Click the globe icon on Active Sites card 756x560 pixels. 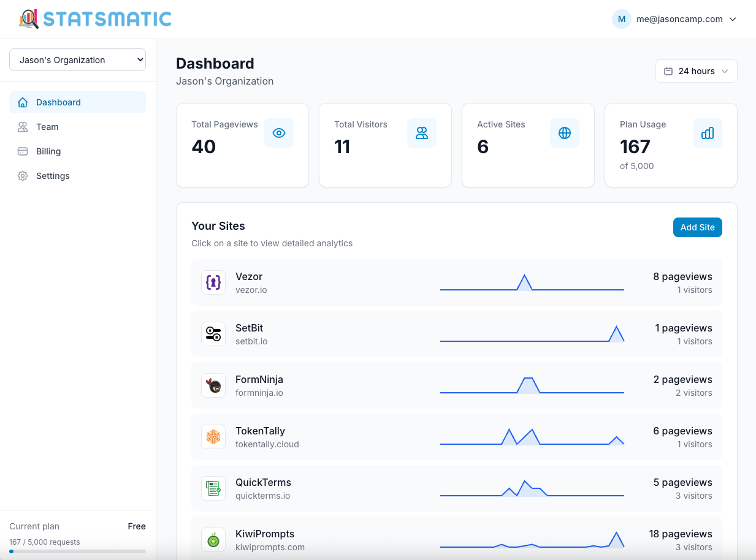pyautogui.click(x=565, y=132)
